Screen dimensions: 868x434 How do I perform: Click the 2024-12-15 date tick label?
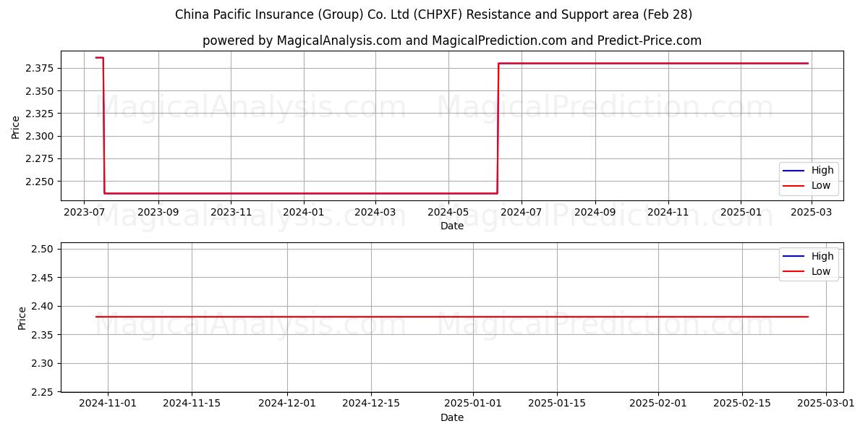tap(371, 404)
